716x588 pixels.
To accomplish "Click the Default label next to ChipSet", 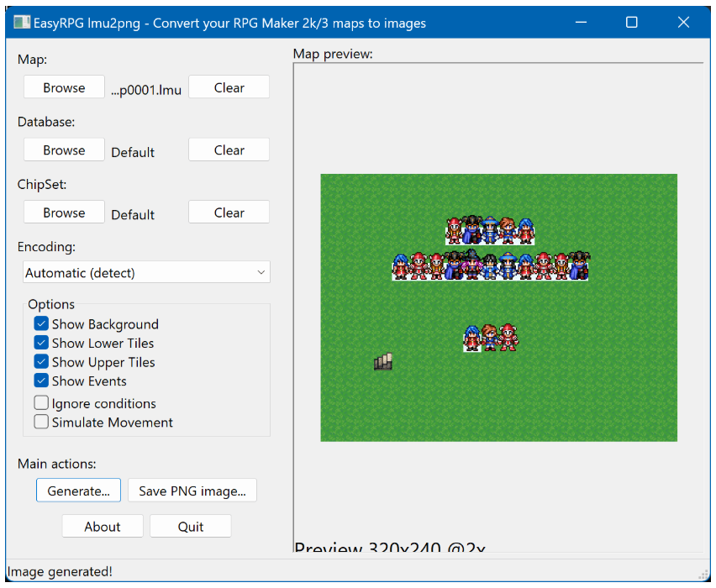I will (x=133, y=215).
